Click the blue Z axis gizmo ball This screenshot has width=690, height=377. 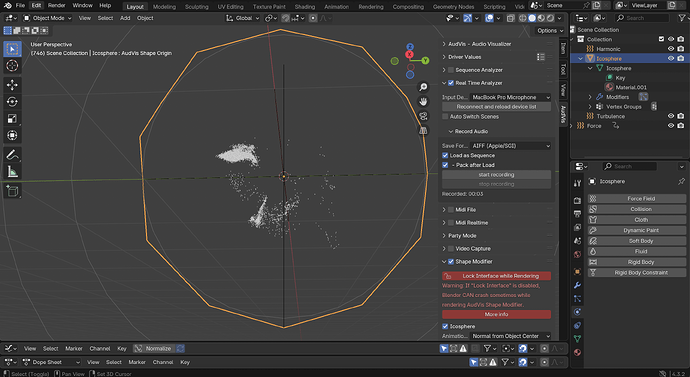(x=410, y=47)
